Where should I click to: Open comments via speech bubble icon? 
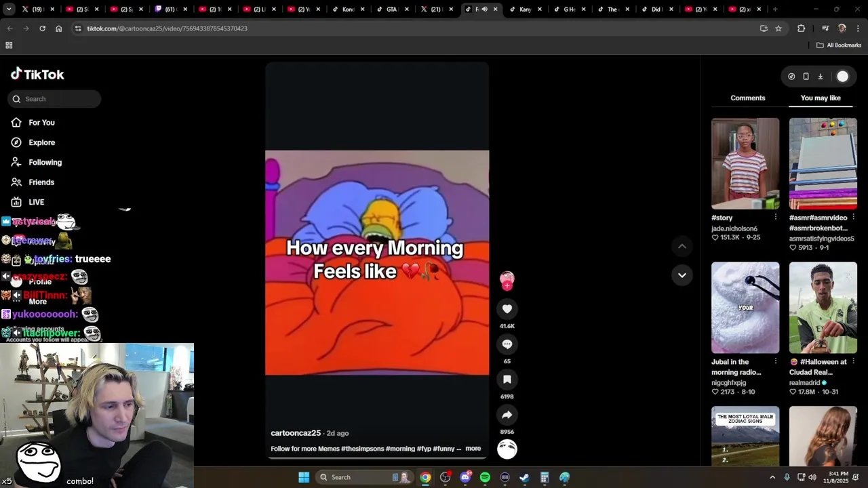pyautogui.click(x=507, y=344)
